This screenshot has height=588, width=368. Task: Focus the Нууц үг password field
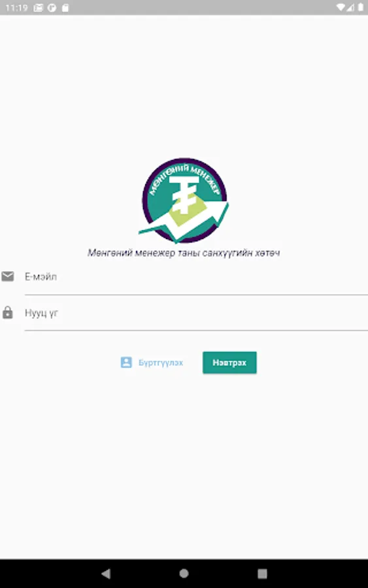pyautogui.click(x=196, y=314)
